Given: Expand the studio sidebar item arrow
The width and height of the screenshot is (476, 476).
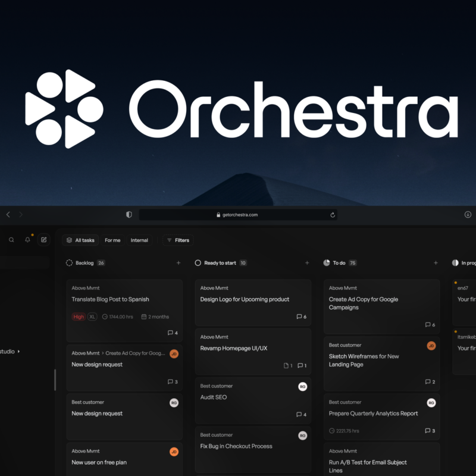Looking at the screenshot, I should (x=18, y=352).
